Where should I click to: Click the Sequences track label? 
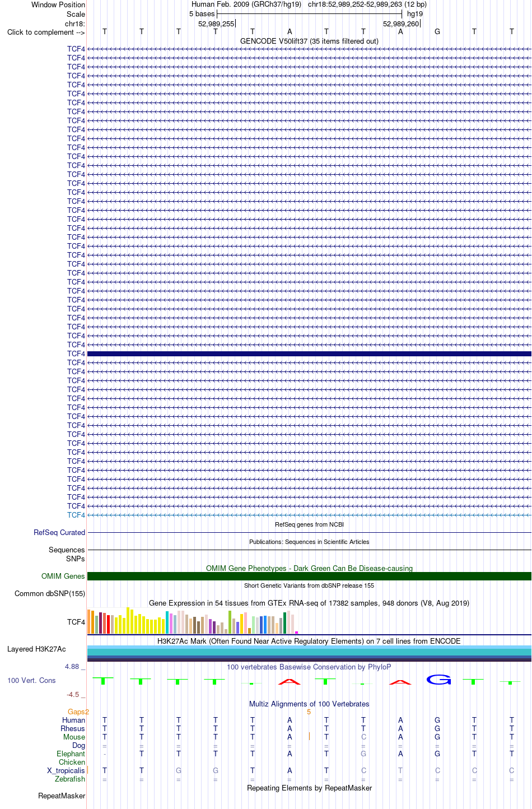click(67, 550)
